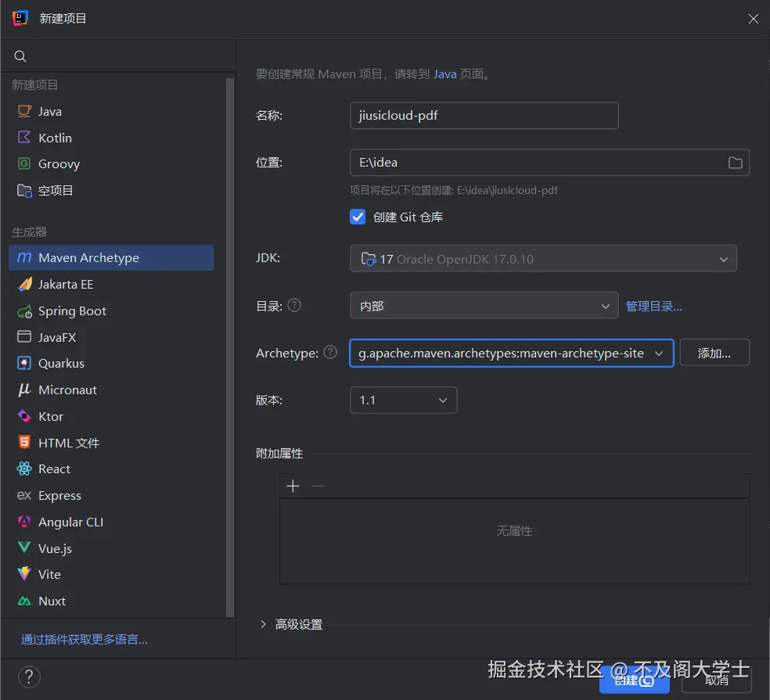Click the Java coffee cup icon
This screenshot has height=700, width=770.
pyautogui.click(x=24, y=111)
